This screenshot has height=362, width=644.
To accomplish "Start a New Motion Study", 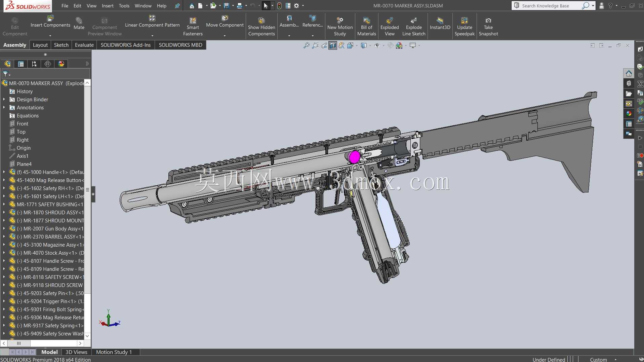I will click(x=340, y=27).
